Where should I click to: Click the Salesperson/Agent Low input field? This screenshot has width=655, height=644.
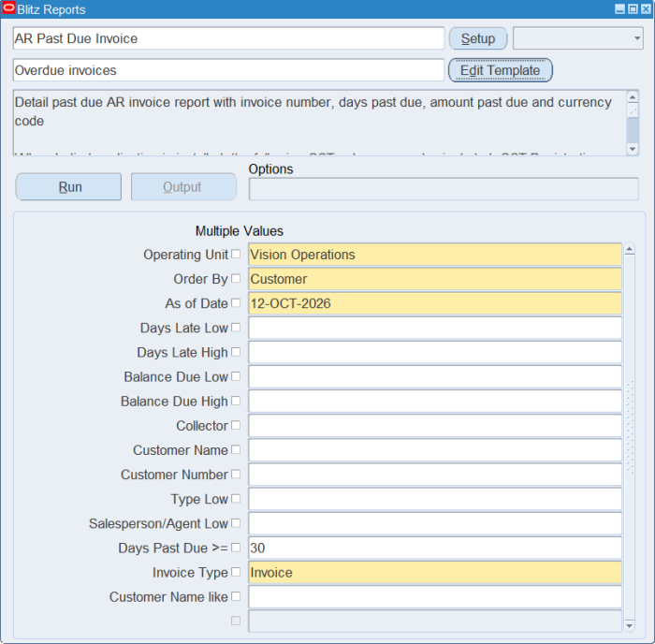click(435, 523)
